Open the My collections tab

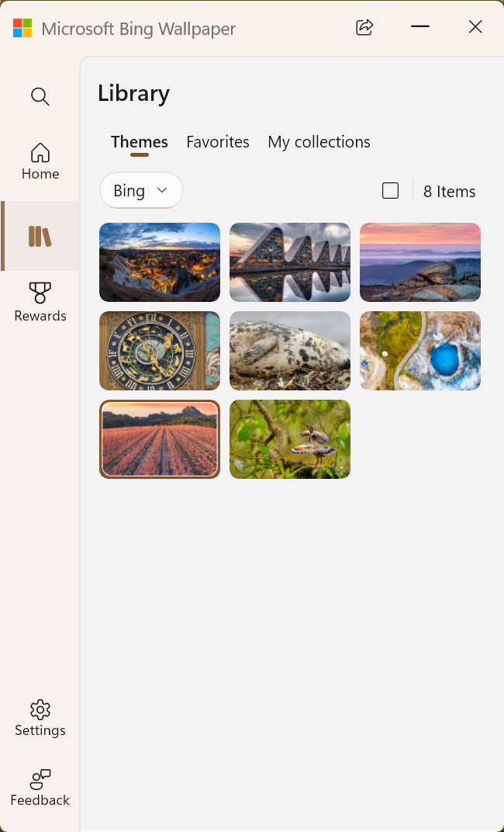319,141
